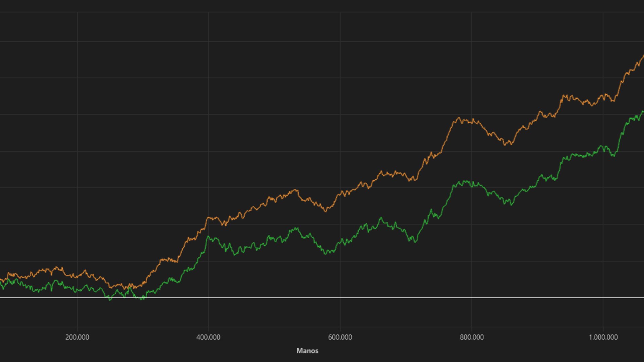Click the 1.000.000 x-axis label
Screen dimensions: 644x362
click(603, 337)
